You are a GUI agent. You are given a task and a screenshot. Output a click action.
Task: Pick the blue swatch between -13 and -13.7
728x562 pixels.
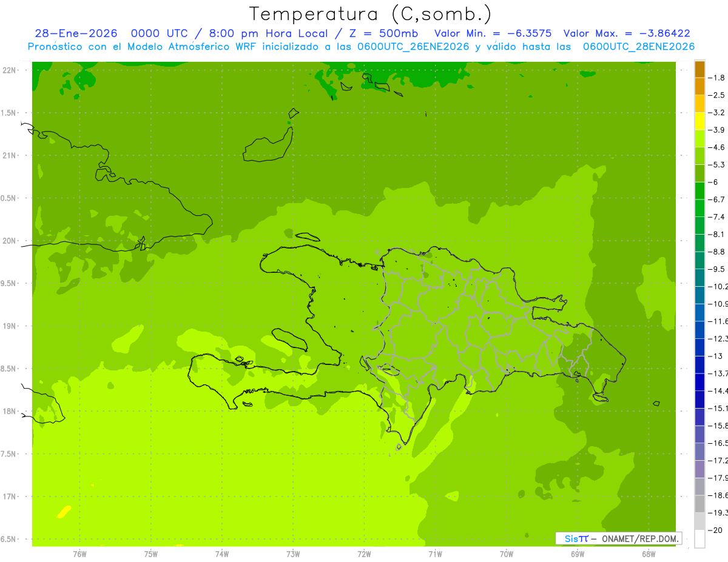click(699, 364)
